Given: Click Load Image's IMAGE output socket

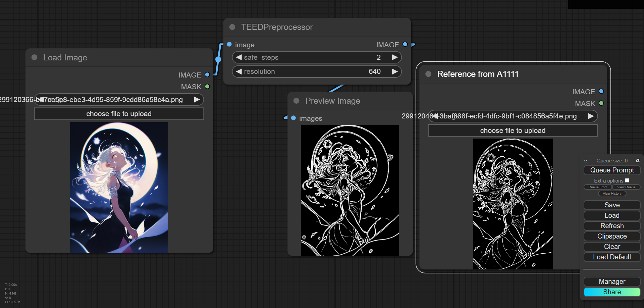Looking at the screenshot, I should click(207, 75).
